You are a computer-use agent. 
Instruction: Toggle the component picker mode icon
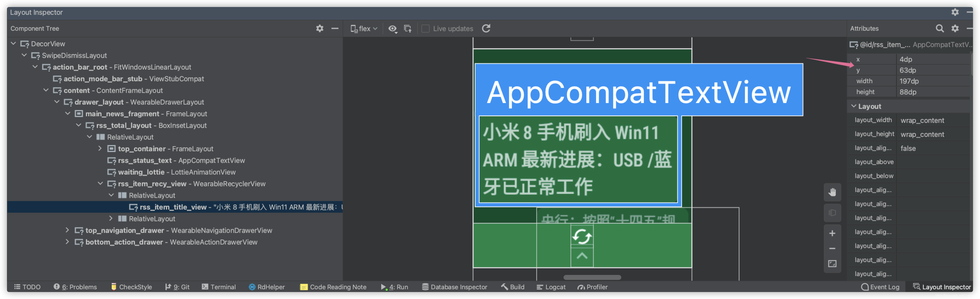pos(407,28)
